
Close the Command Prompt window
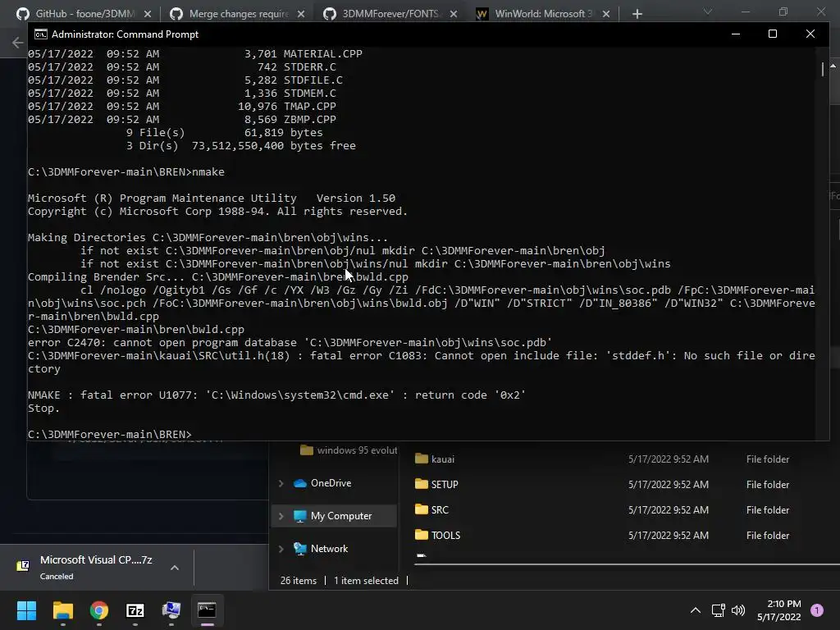[x=810, y=34]
